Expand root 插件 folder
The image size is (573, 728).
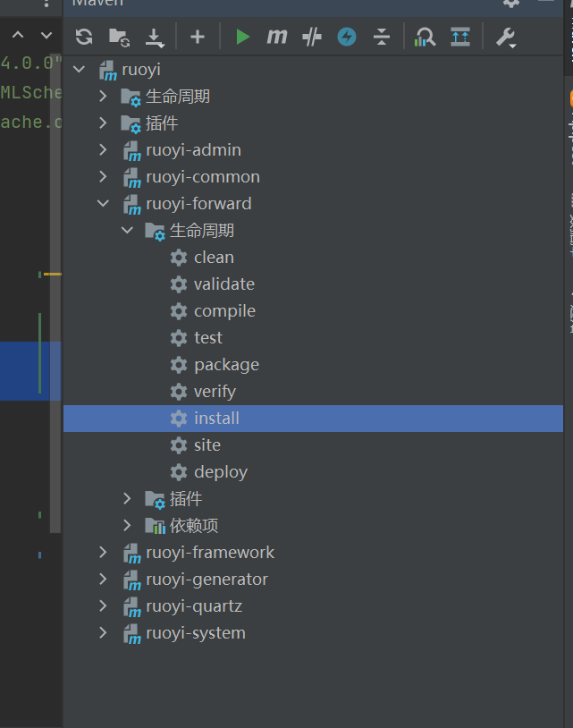click(103, 123)
